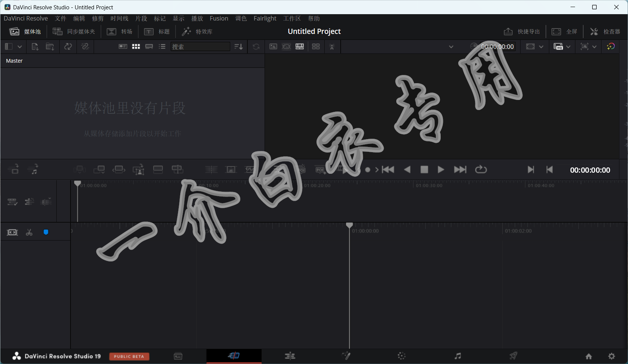Open the Fairlight page via music note icon
This screenshot has height=364, width=628.
coord(457,356)
